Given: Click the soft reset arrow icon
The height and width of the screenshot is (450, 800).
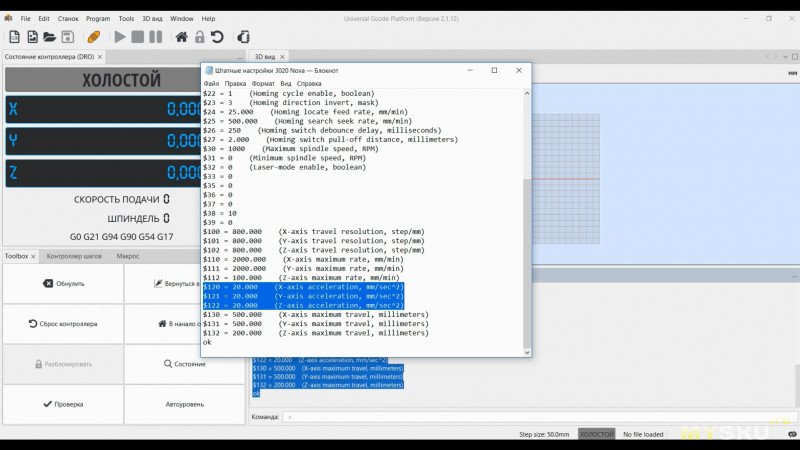Looking at the screenshot, I should click(x=217, y=37).
